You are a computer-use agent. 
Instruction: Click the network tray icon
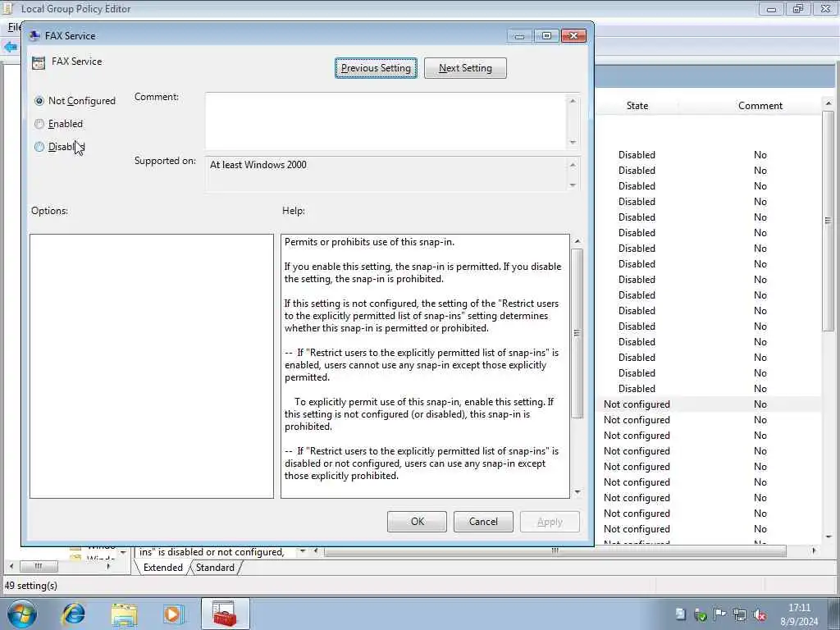[x=740, y=614]
